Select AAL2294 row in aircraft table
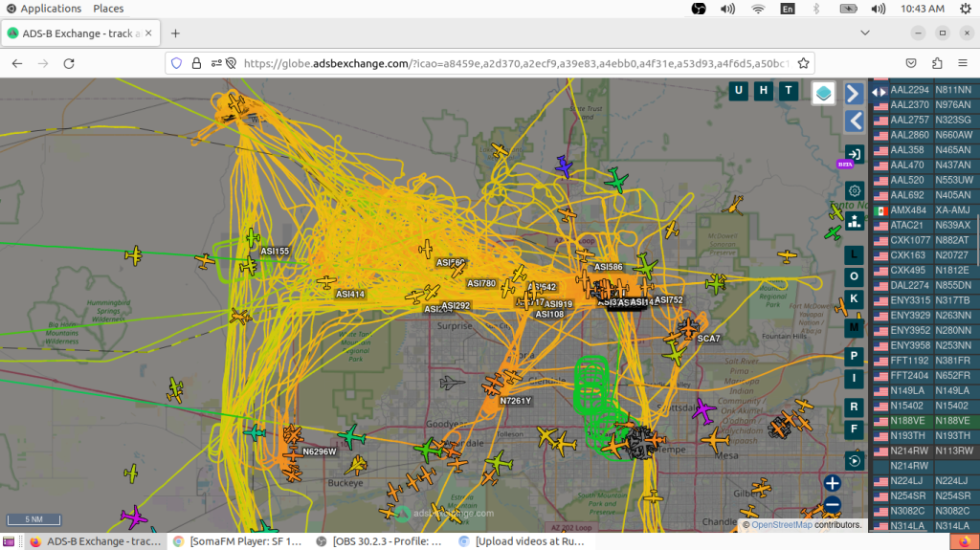Screen dimensions: 980x550 tap(924, 90)
